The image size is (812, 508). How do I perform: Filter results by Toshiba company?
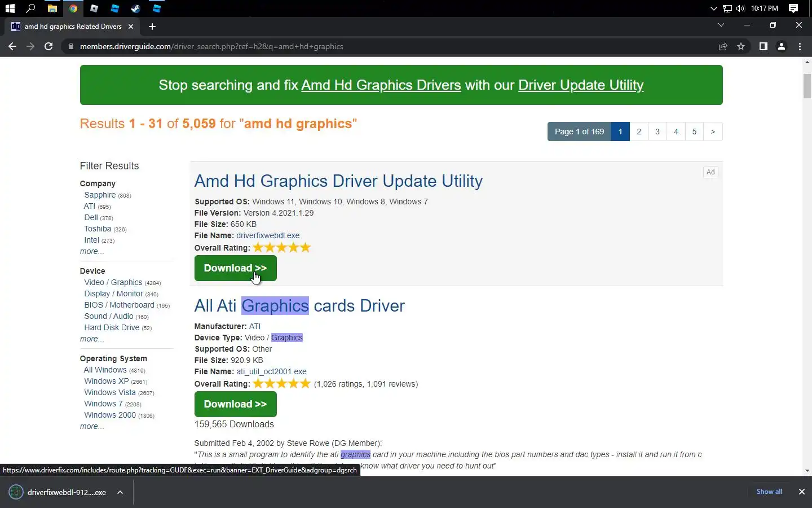click(98, 229)
